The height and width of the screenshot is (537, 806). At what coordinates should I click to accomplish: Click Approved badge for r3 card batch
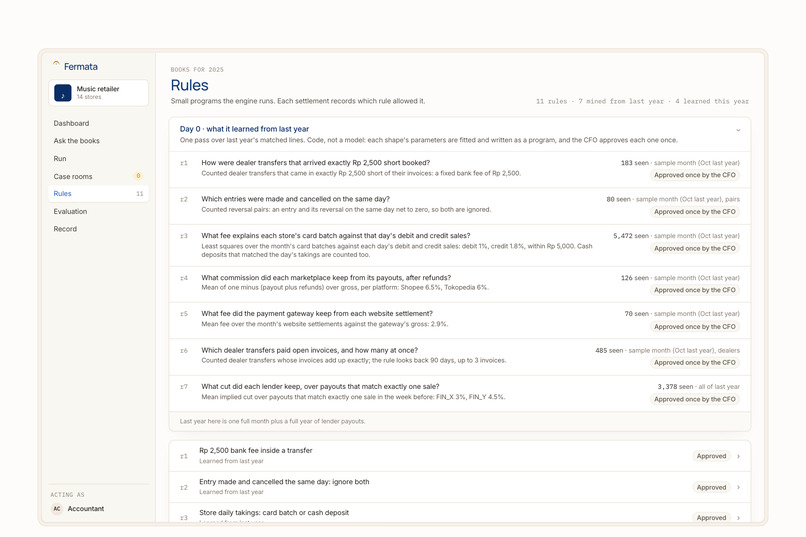point(694,248)
